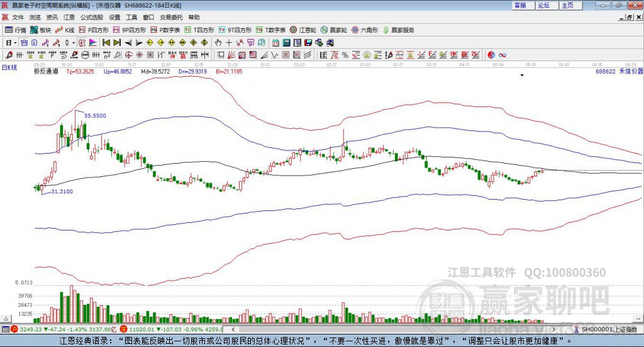Click the 11020.01 index value
The width and height of the screenshot is (644, 347).
(142, 329)
